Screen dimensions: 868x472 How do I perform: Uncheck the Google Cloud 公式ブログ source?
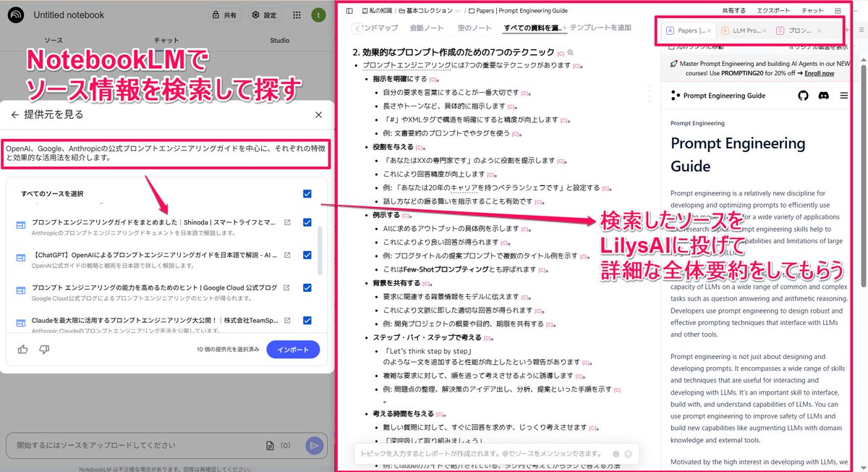point(307,287)
